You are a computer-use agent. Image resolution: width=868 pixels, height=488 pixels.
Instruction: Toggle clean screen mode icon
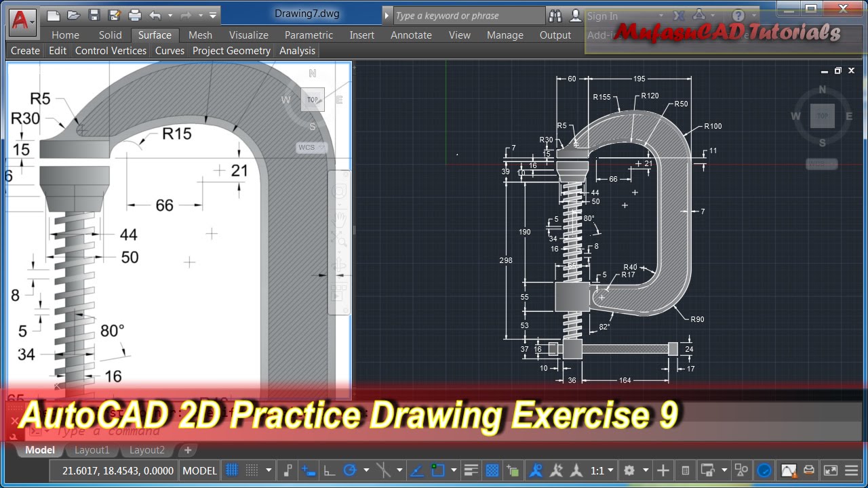(830, 470)
